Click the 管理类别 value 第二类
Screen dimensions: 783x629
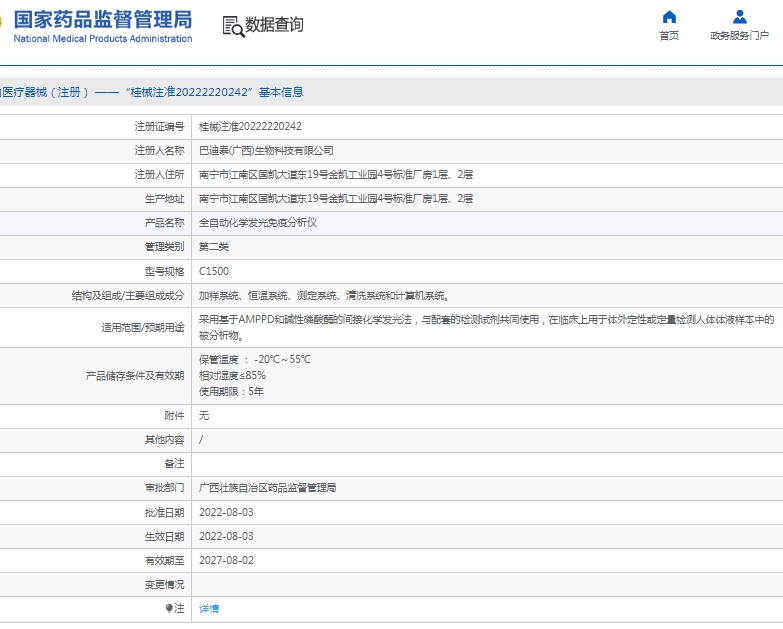pos(214,247)
